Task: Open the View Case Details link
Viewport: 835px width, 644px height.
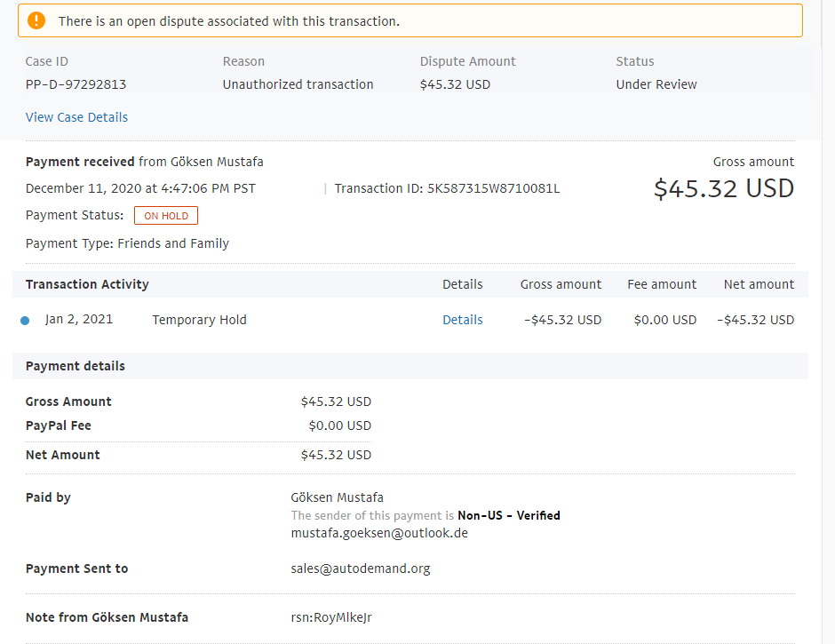Action: point(76,117)
